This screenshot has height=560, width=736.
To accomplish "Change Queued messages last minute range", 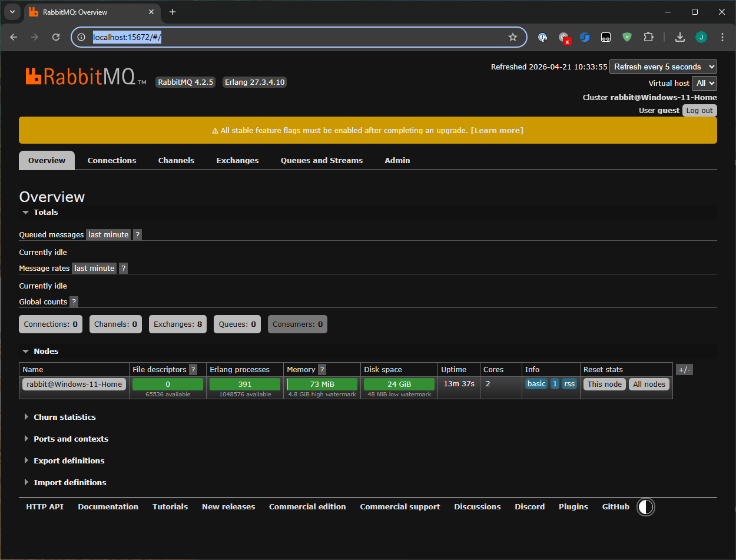I will click(108, 234).
